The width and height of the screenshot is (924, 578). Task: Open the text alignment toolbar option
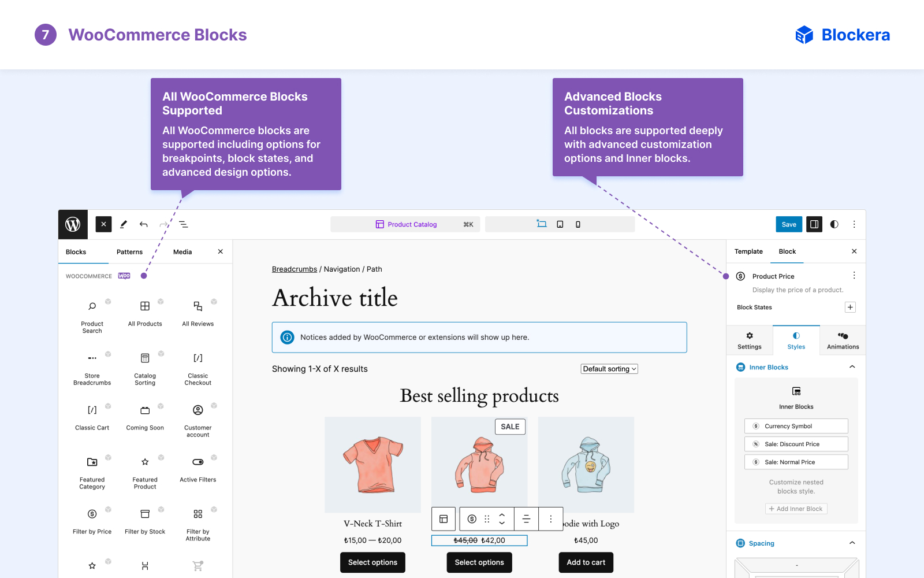[x=526, y=519]
